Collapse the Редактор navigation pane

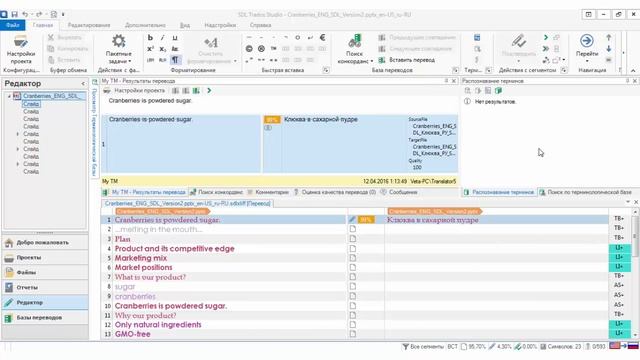click(x=83, y=83)
